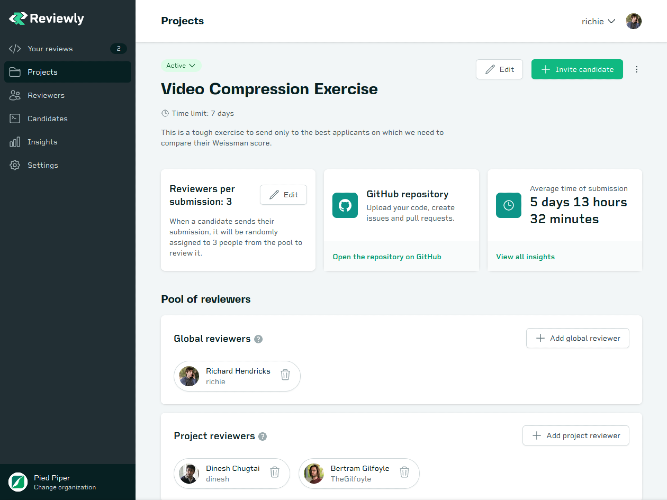Click the Pied Piper organization logo
The width and height of the screenshot is (667, 500).
point(18,482)
